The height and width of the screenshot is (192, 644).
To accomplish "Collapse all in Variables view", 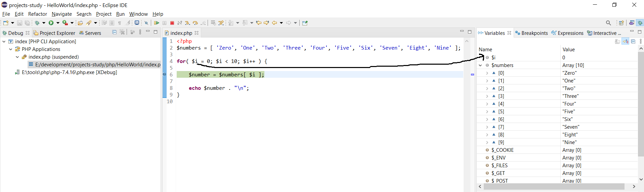I will [633, 41].
